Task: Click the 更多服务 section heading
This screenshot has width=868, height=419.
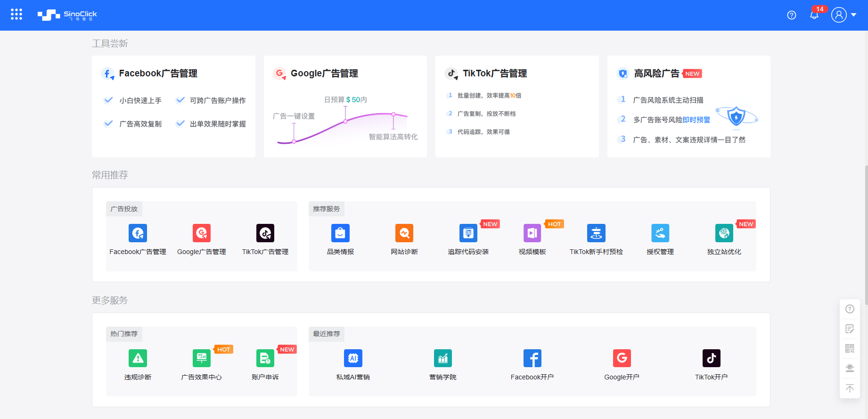Action: (110, 300)
